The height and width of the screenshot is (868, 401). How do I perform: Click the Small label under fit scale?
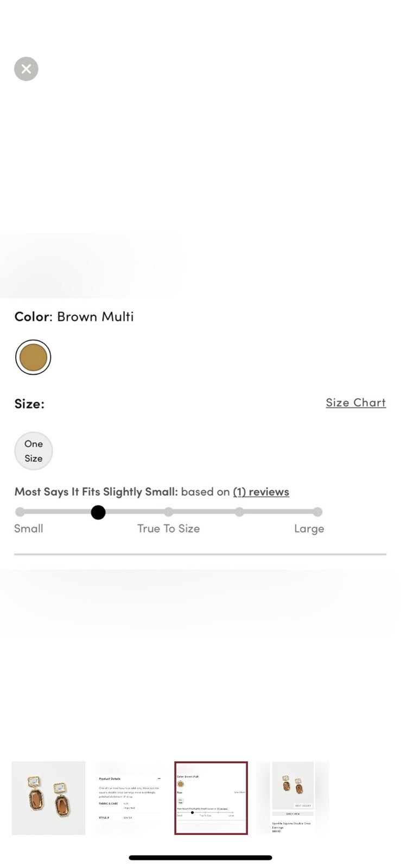(x=29, y=528)
